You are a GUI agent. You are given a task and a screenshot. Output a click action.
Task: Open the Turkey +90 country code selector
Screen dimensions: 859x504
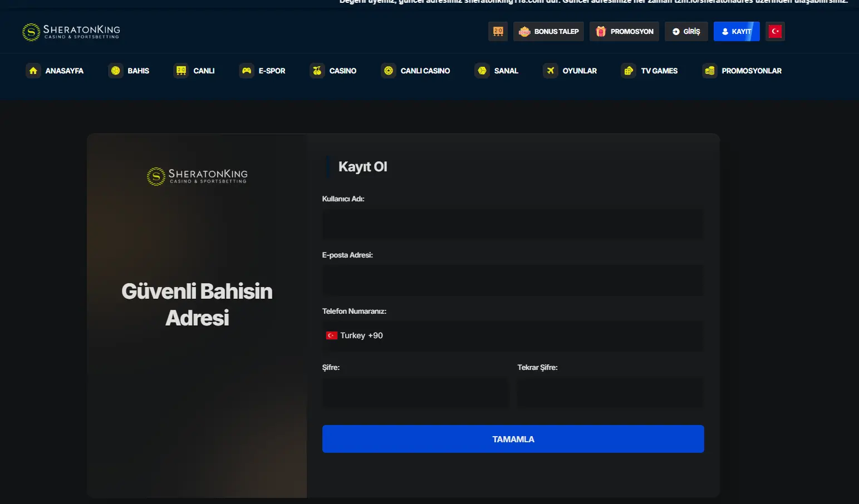pos(355,335)
